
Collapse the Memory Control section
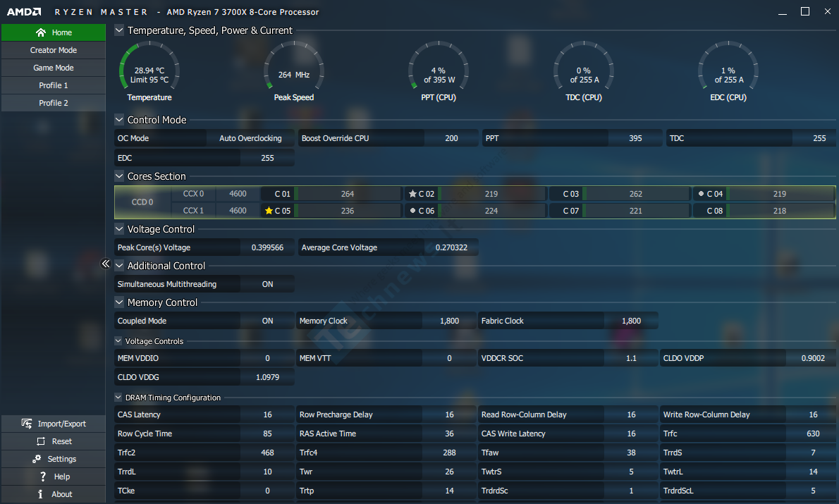coord(119,302)
